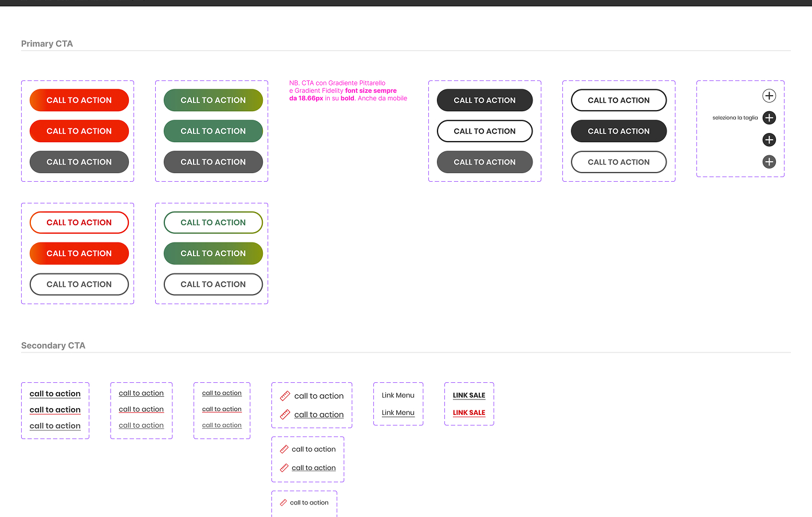Open the red LINK SALE link
The image size is (812, 517).
[x=468, y=413]
